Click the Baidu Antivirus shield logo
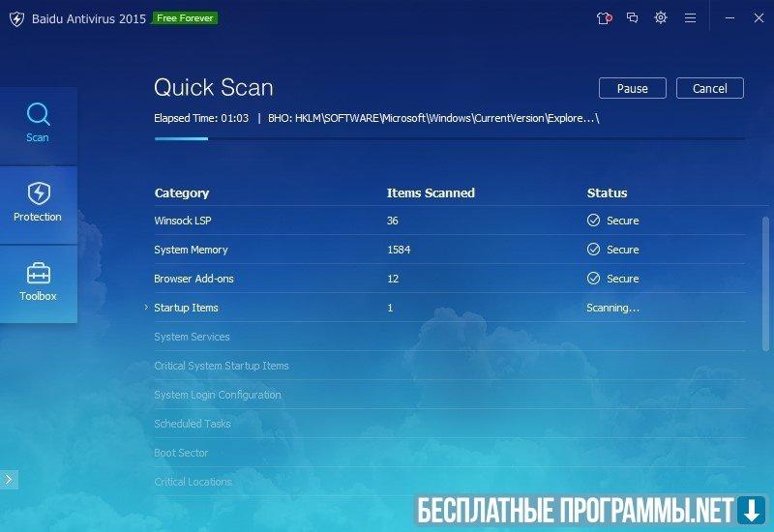 (x=16, y=19)
